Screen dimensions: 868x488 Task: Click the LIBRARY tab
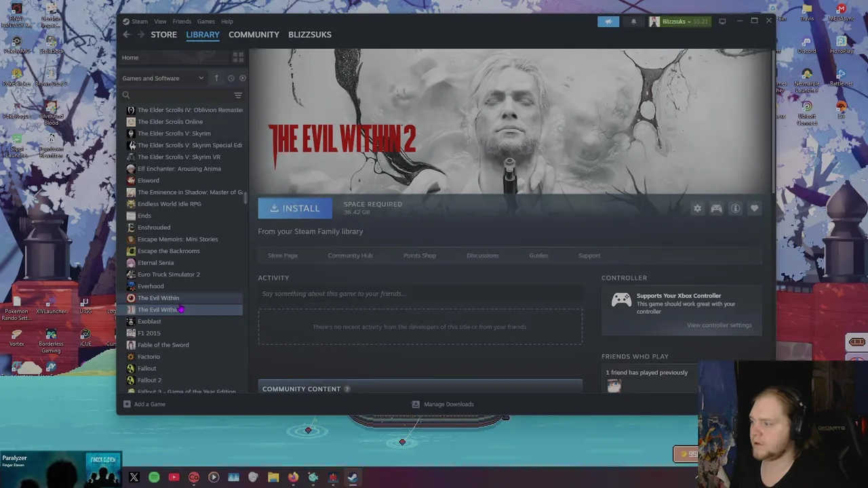point(203,35)
